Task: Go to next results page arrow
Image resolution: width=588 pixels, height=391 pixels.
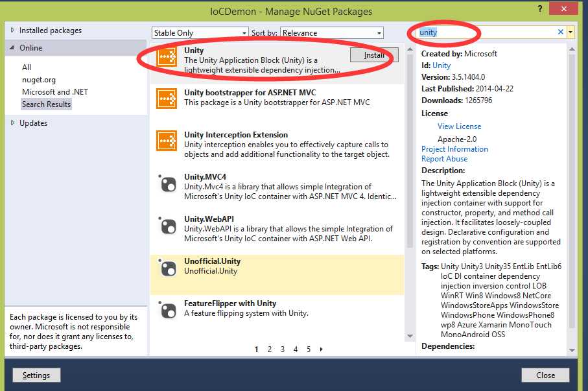Action: point(321,350)
